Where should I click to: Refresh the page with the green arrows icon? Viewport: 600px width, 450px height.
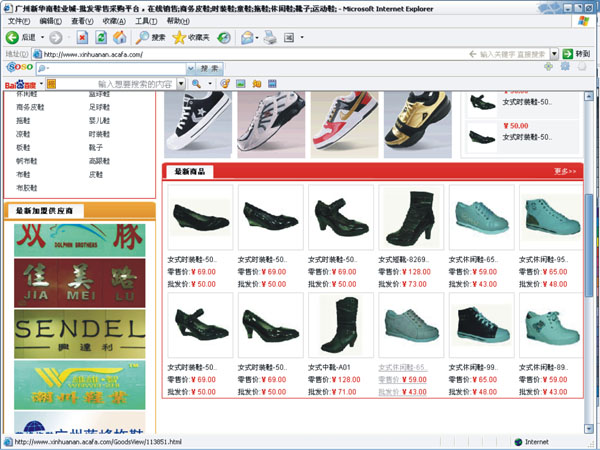click(101, 37)
